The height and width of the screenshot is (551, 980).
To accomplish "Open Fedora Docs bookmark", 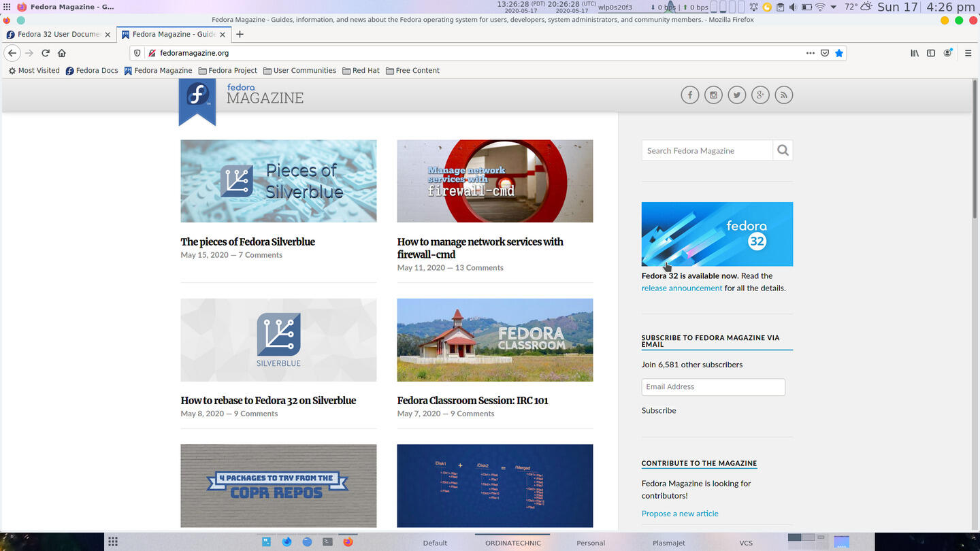I will (x=92, y=71).
